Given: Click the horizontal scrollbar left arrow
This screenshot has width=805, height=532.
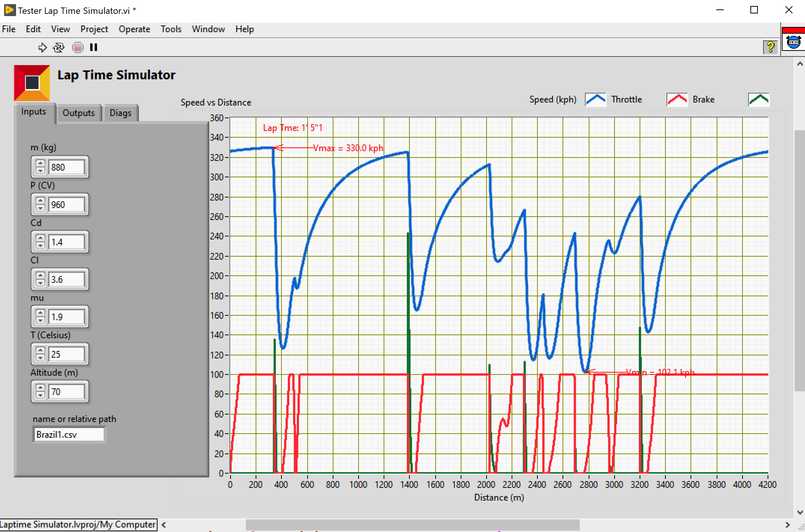Looking at the screenshot, I should click(x=164, y=525).
